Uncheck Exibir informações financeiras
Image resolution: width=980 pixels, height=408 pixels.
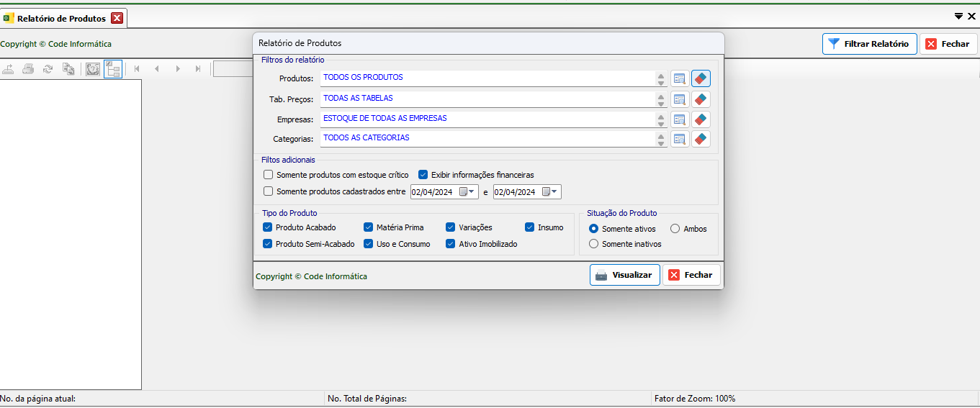(x=423, y=175)
